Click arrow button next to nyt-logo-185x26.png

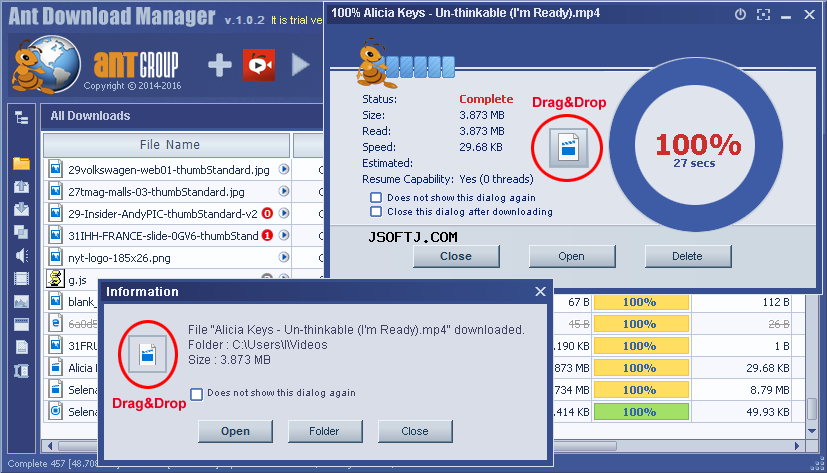tap(284, 257)
